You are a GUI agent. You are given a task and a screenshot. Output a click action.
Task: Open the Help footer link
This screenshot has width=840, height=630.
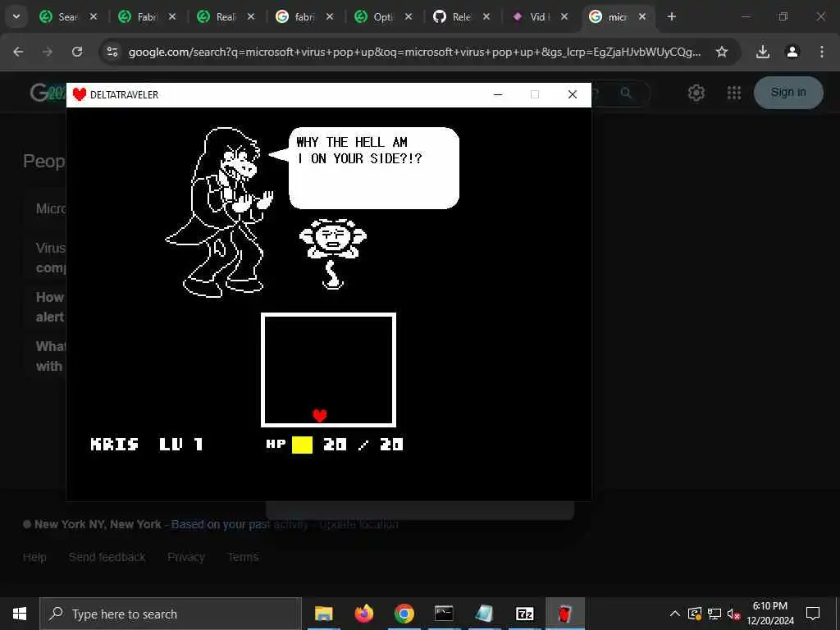34,557
